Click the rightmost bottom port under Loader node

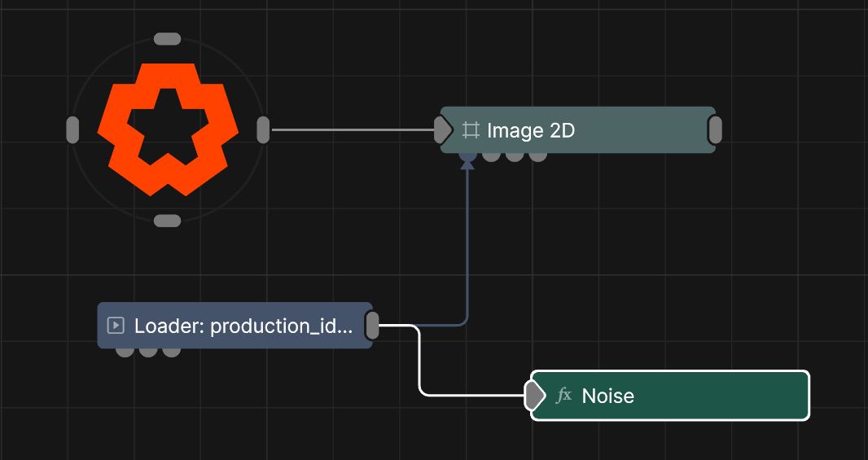pos(171,351)
